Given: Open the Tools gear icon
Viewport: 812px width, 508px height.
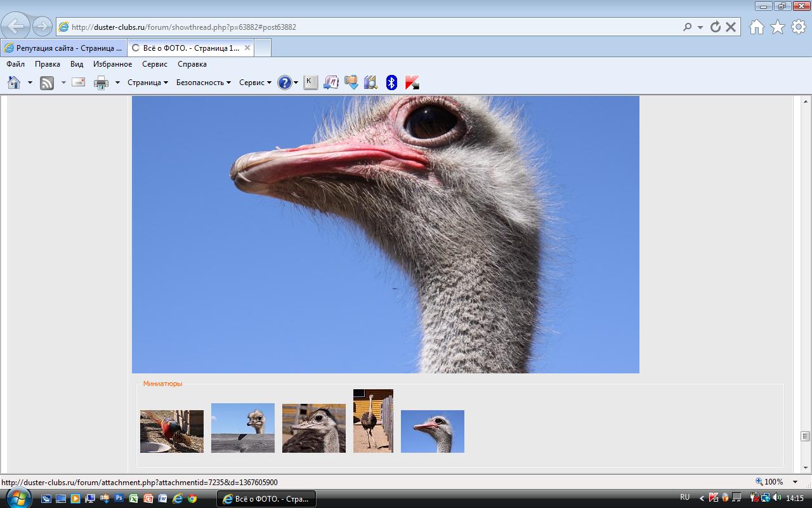Looking at the screenshot, I should [798, 27].
